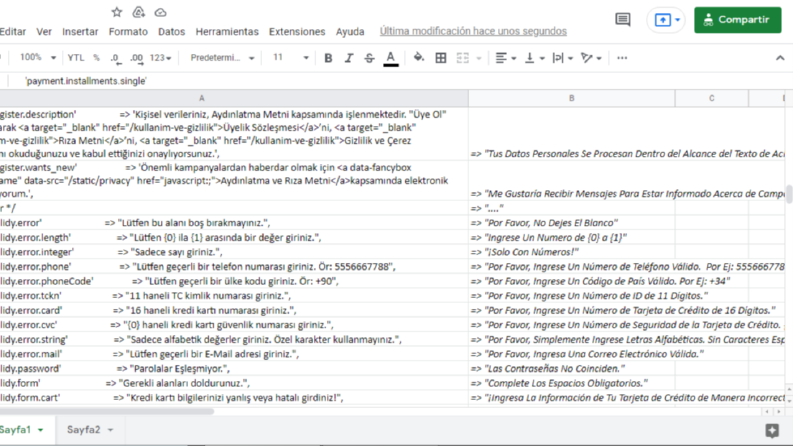Toggle strikethrough formatting
Viewport: 793px width, 446px height.
point(370,58)
